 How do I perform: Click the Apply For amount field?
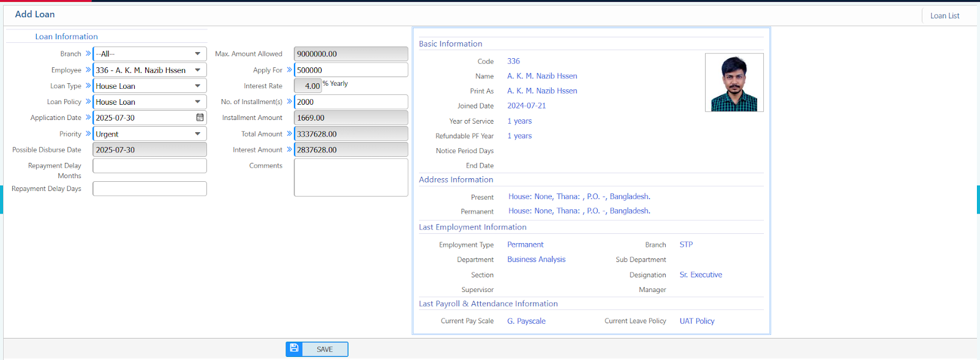click(x=350, y=70)
